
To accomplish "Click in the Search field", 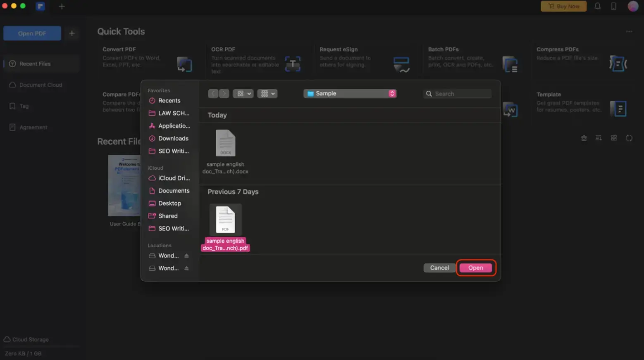I will pos(457,93).
